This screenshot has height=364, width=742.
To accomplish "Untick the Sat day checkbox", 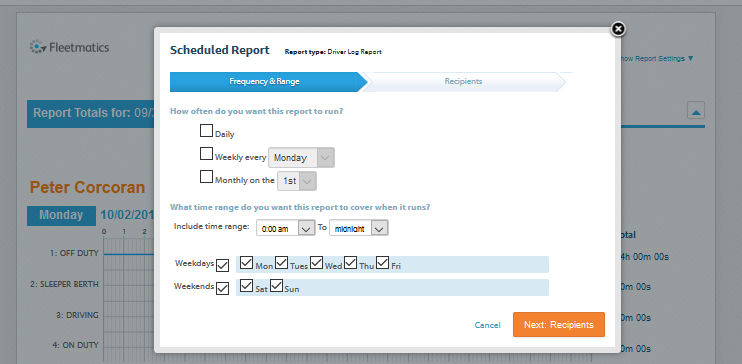I will coord(247,285).
